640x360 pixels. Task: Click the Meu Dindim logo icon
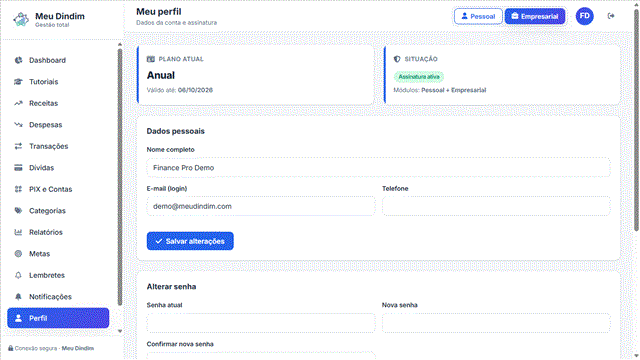(x=21, y=19)
